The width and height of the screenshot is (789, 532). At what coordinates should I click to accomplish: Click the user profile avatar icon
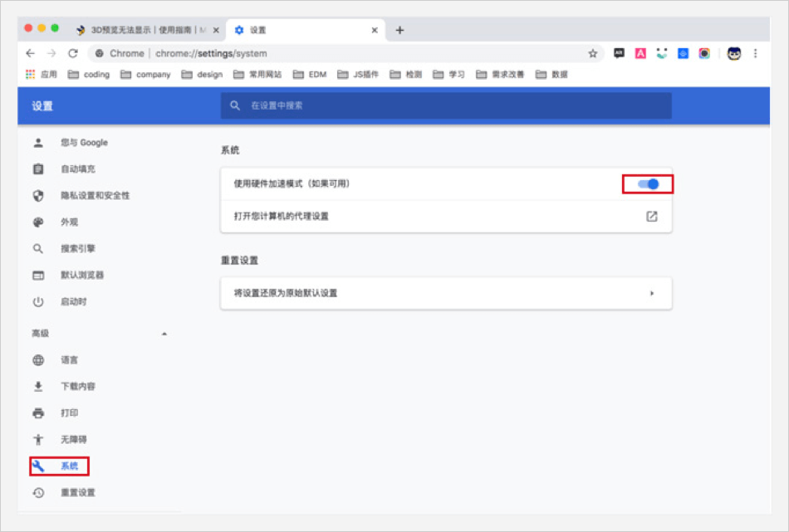733,53
